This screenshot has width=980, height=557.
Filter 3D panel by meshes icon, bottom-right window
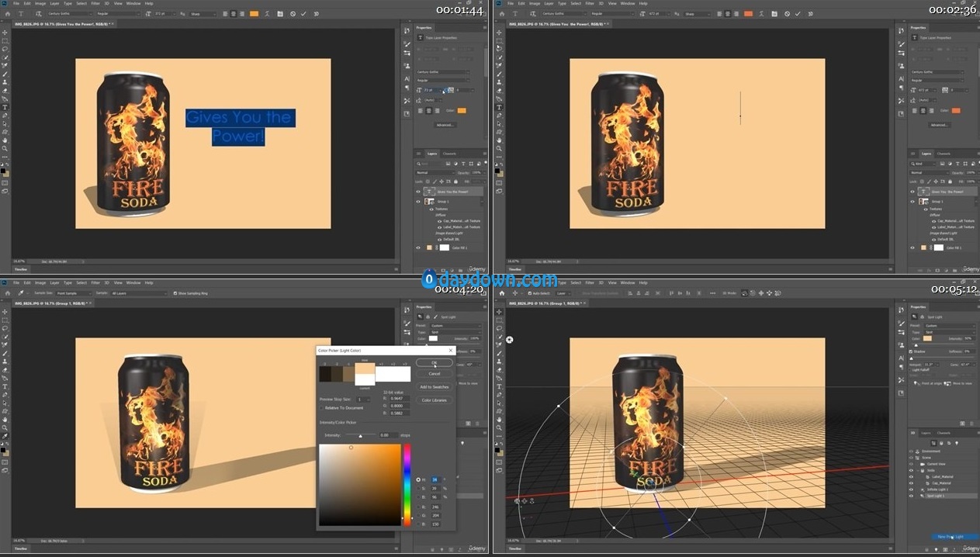tap(941, 443)
